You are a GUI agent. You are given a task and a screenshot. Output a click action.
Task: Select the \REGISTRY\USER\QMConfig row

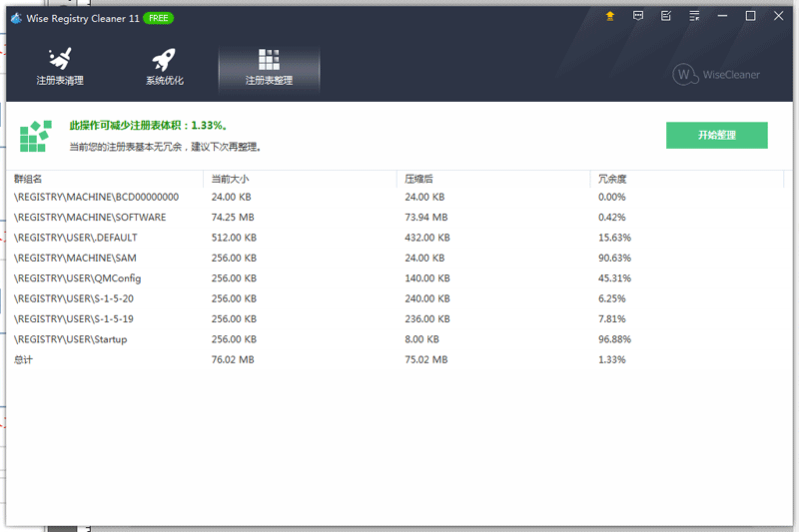click(78, 278)
